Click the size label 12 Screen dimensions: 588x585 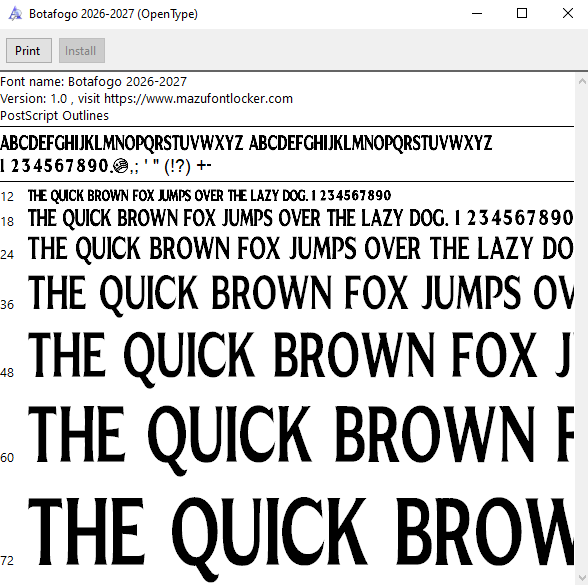click(7, 197)
